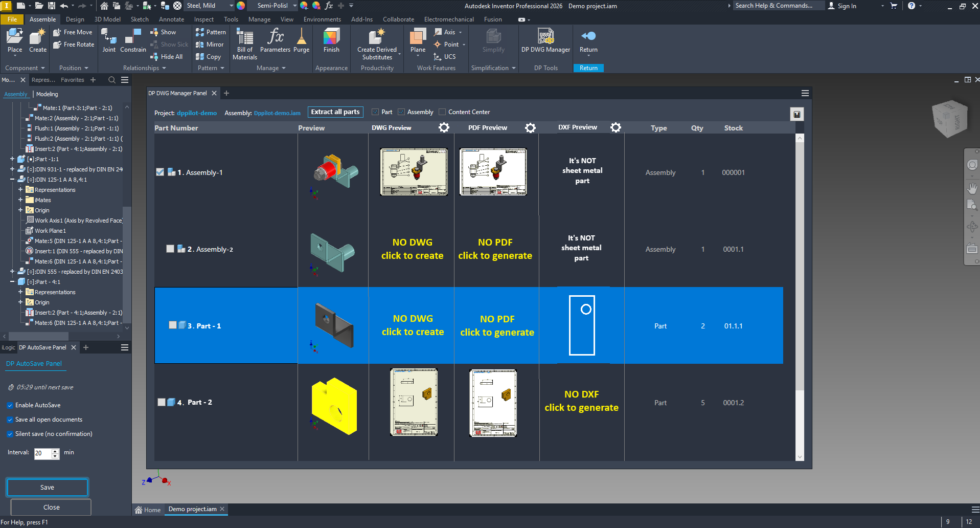The width and height of the screenshot is (980, 528).
Task: Expand iMates folder in browser
Action: (x=20, y=200)
